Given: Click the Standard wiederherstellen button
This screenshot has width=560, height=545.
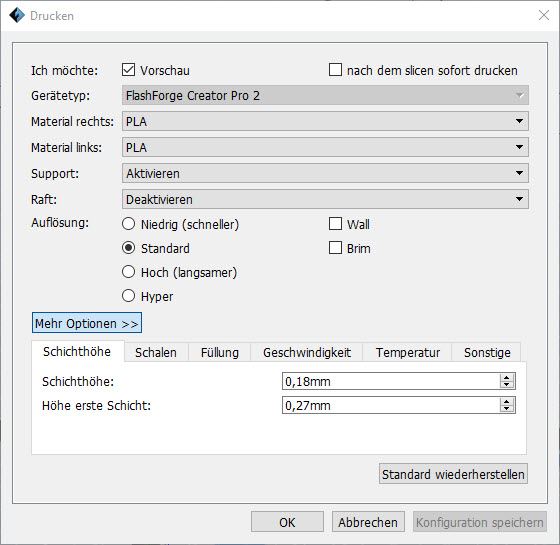Looking at the screenshot, I should tap(453, 474).
